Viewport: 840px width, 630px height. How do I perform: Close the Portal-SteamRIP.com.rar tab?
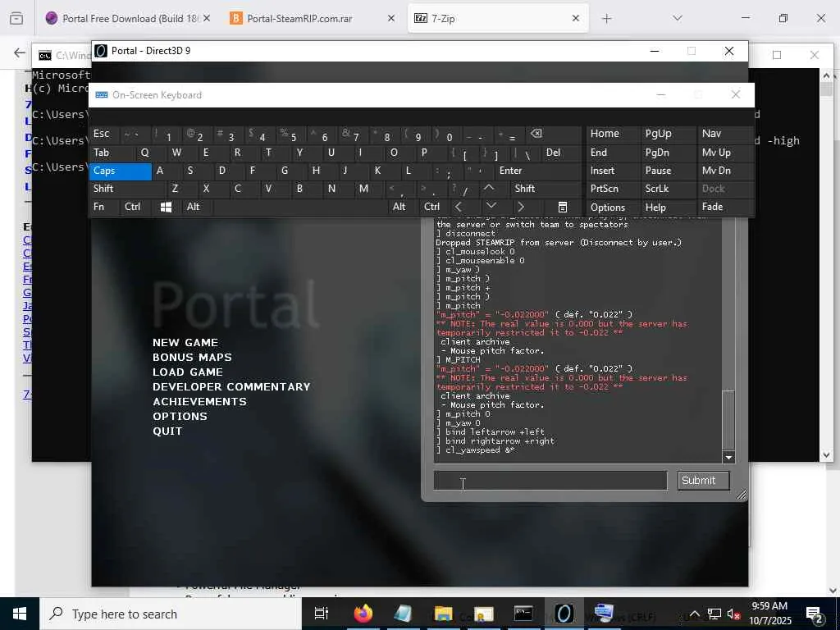click(391, 18)
